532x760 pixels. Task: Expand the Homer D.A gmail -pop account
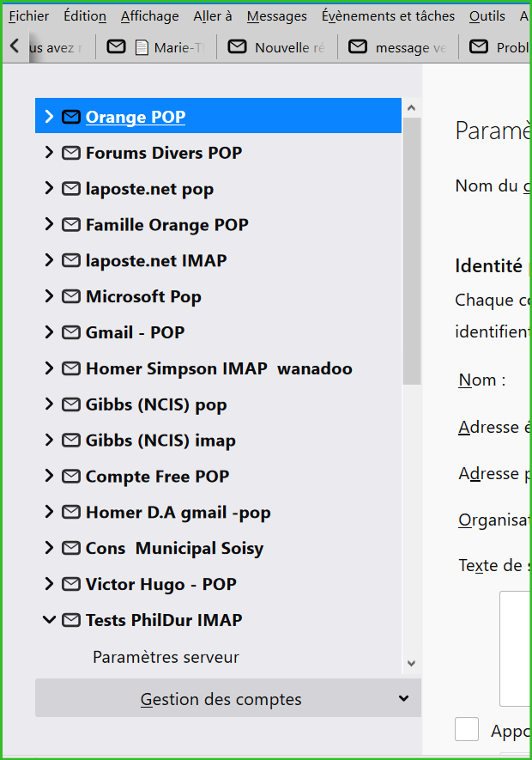pos(49,511)
